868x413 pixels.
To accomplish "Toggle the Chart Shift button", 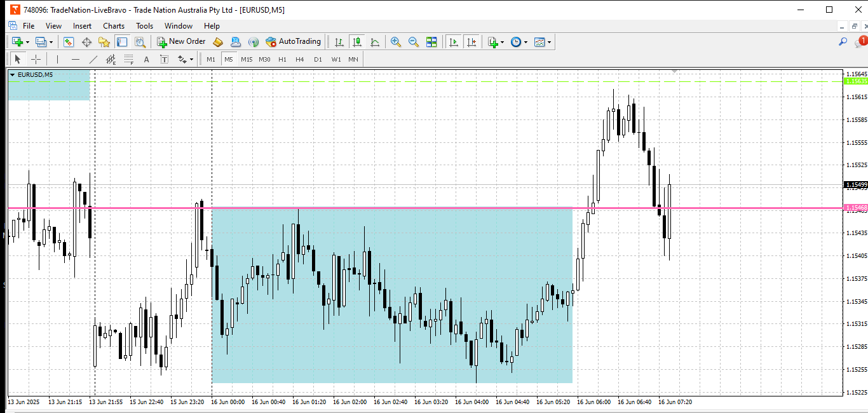I will 471,42.
